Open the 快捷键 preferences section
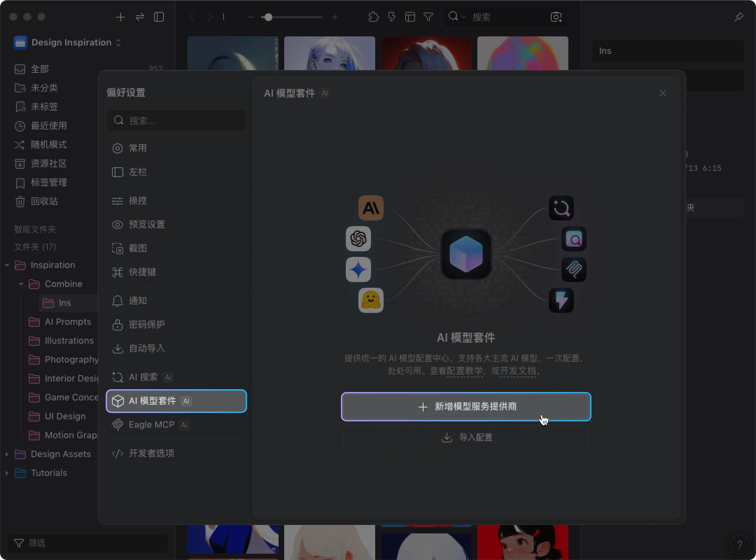This screenshot has height=560, width=756. (142, 272)
